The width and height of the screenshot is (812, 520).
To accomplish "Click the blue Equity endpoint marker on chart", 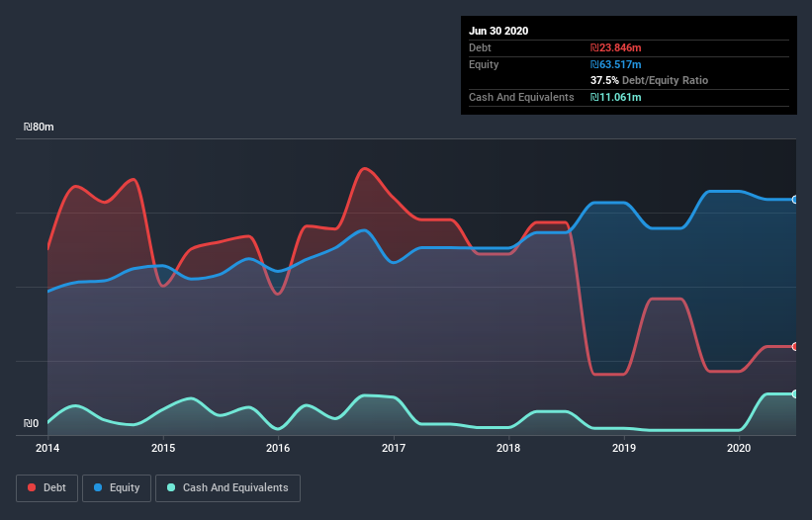I will click(794, 200).
